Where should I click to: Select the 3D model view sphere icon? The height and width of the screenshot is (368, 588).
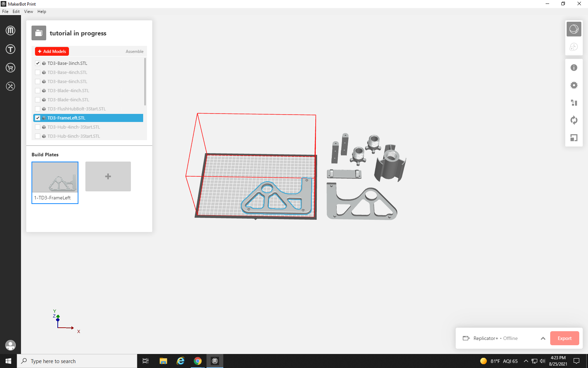[574, 29]
